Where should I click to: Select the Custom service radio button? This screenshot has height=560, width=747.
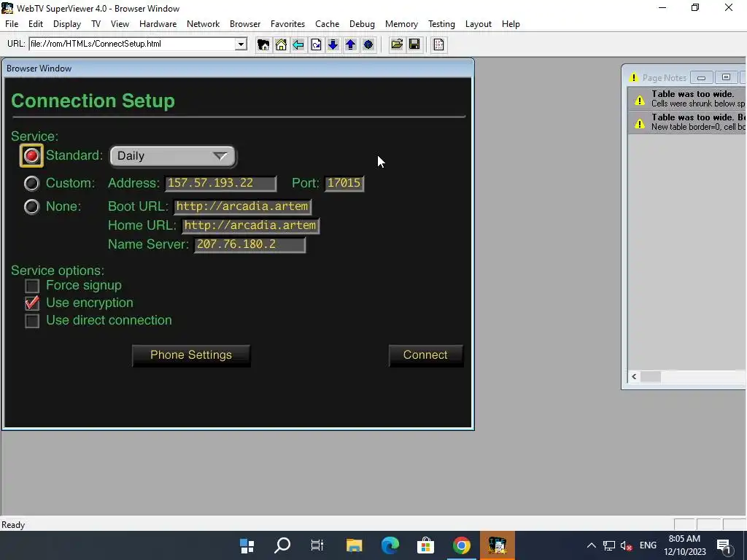point(31,183)
